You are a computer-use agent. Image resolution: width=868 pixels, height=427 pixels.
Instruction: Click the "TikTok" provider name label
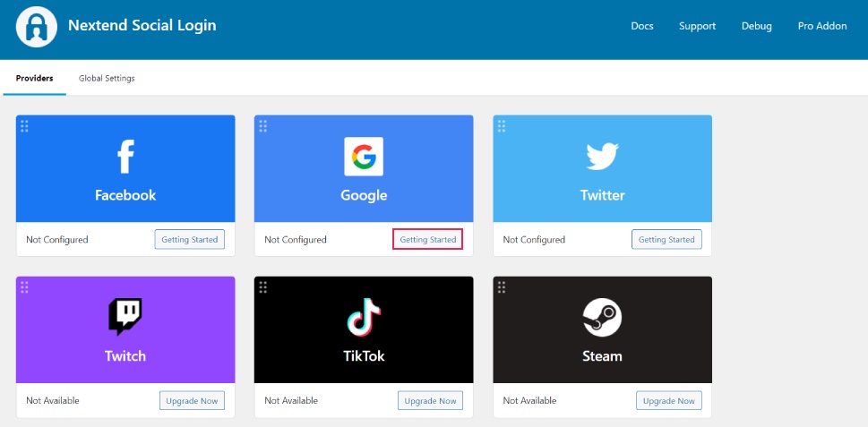[364, 355]
